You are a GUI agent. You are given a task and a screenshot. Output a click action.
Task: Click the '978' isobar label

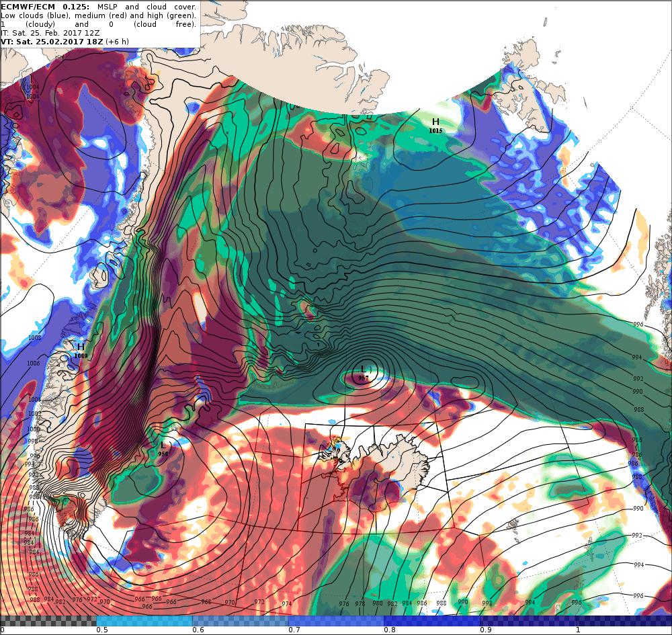click(x=360, y=603)
